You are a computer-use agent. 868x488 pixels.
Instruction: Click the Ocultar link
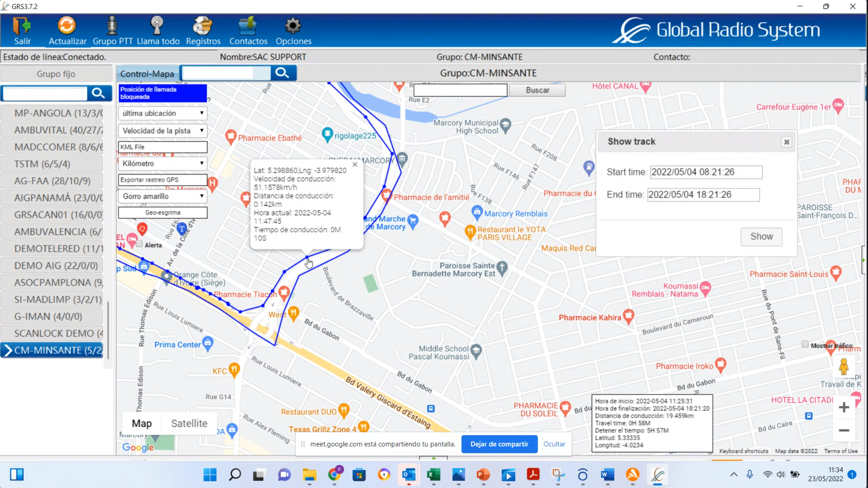(x=554, y=444)
